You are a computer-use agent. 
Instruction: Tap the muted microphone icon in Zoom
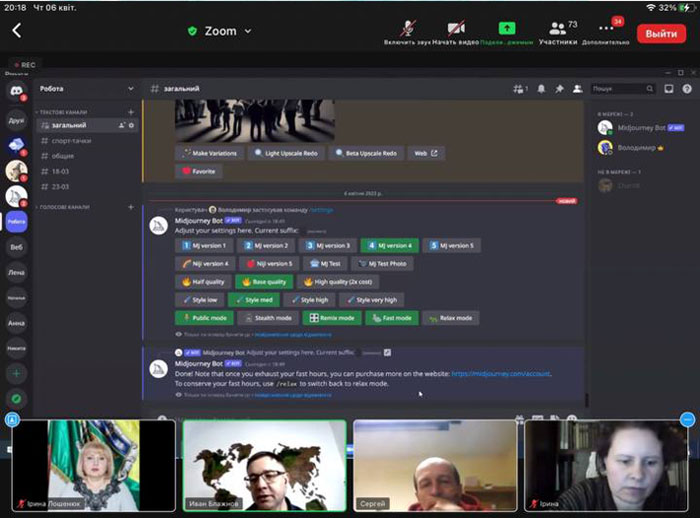pos(407,29)
